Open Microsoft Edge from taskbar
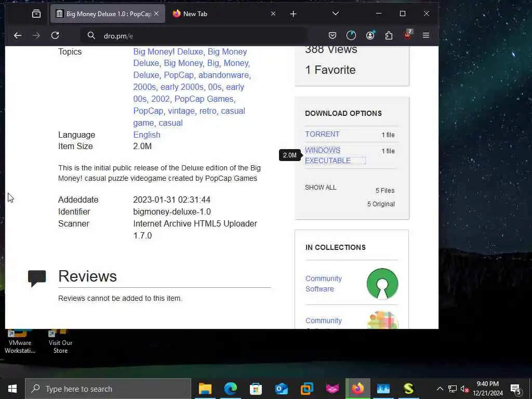The image size is (532, 399). click(230, 389)
